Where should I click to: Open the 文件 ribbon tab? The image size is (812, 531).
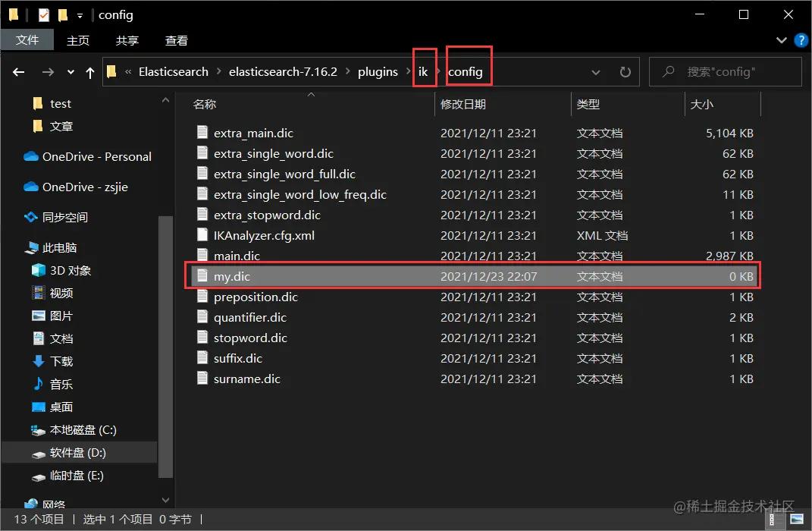click(27, 40)
